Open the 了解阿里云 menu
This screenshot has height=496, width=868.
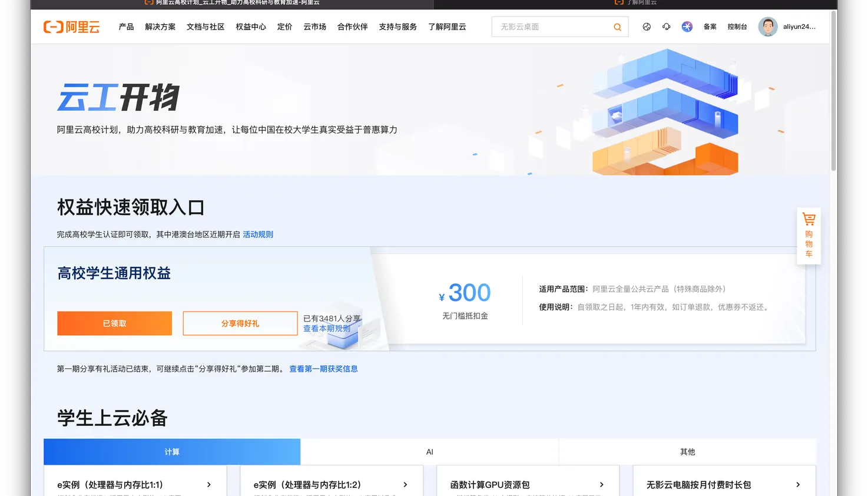tap(447, 27)
